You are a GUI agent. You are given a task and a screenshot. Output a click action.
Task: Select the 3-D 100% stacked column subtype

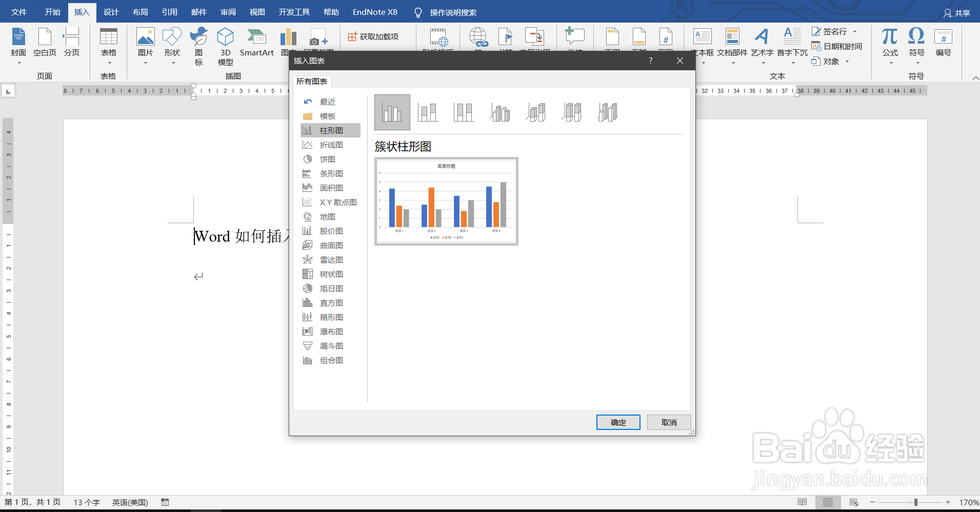tap(572, 112)
